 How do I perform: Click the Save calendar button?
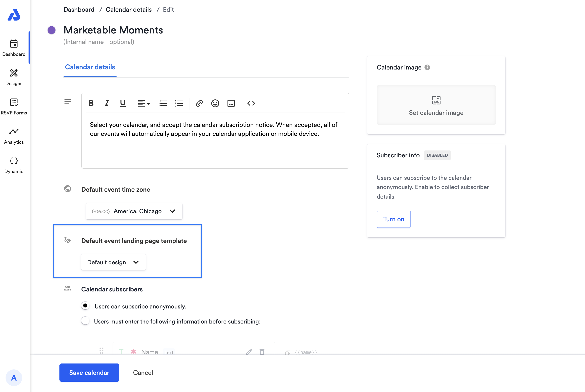click(89, 372)
